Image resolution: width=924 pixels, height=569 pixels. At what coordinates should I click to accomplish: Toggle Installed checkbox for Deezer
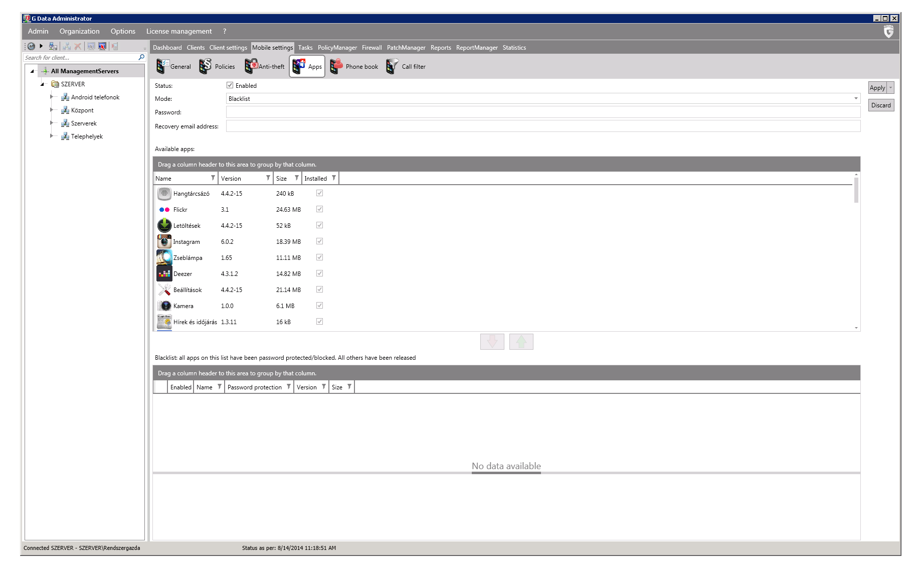pyautogui.click(x=319, y=273)
